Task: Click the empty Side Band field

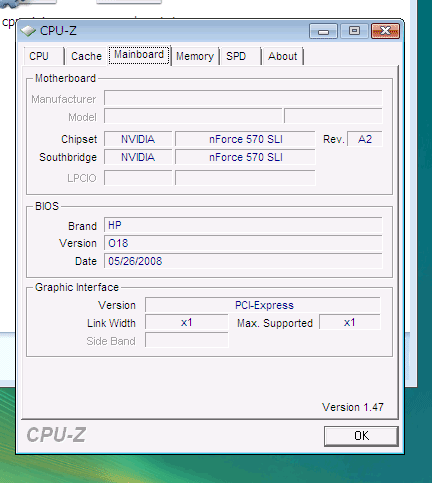Action: pyautogui.click(x=187, y=340)
